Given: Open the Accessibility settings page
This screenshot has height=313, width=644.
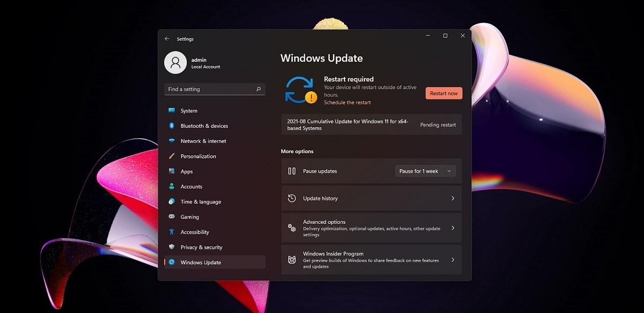Looking at the screenshot, I should (215, 232).
